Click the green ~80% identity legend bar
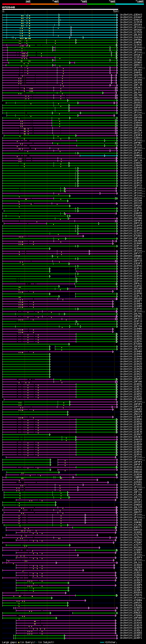The image size is (146, 644). [101, 4]
